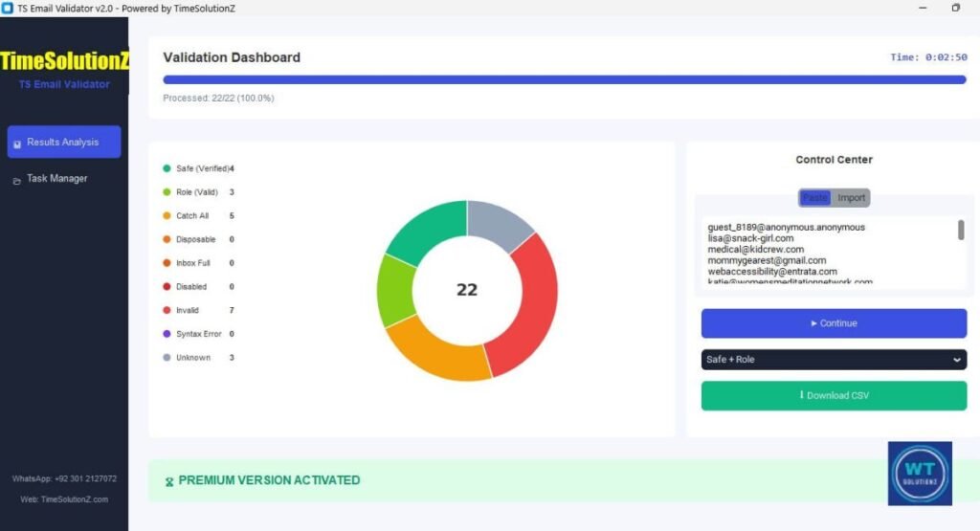This screenshot has height=531, width=980.
Task: Download the CSV results file
Action: tap(834, 395)
